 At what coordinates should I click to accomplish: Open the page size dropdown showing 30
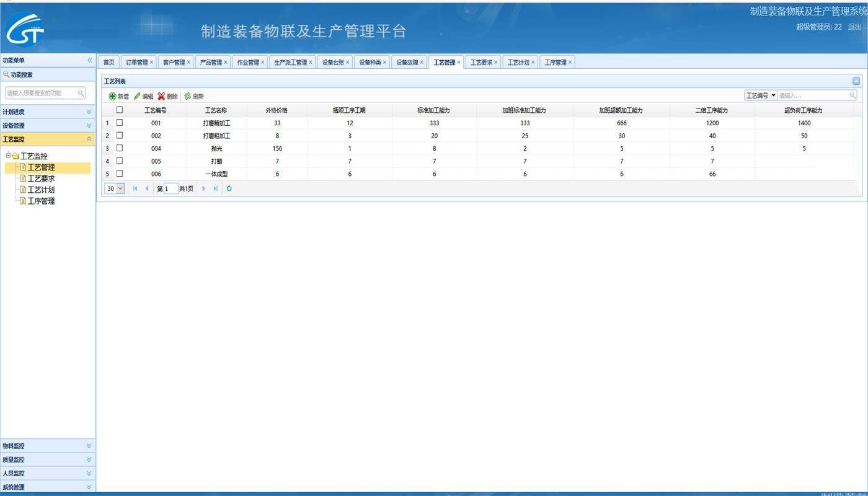point(120,188)
